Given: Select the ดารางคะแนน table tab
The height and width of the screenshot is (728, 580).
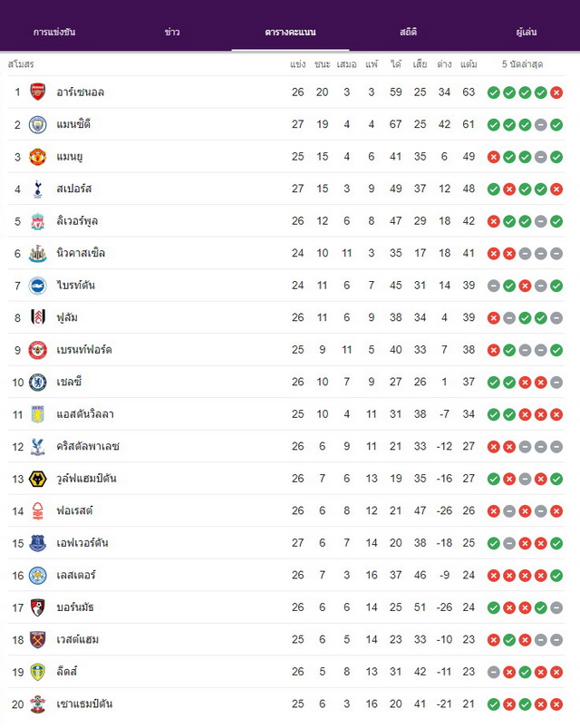Looking at the screenshot, I should [x=291, y=32].
